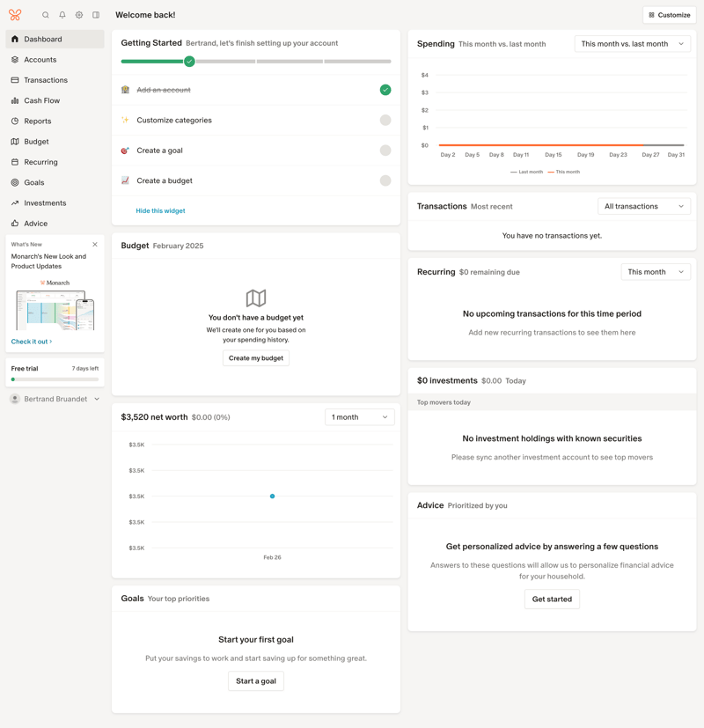Image resolution: width=704 pixels, height=728 pixels.
Task: Toggle the Customize categories completion circle
Action: [x=385, y=120]
